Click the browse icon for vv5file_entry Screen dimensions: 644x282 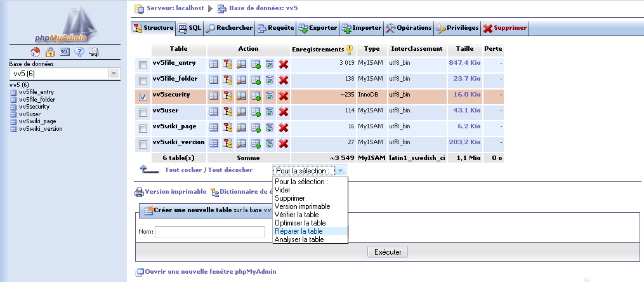214,64
